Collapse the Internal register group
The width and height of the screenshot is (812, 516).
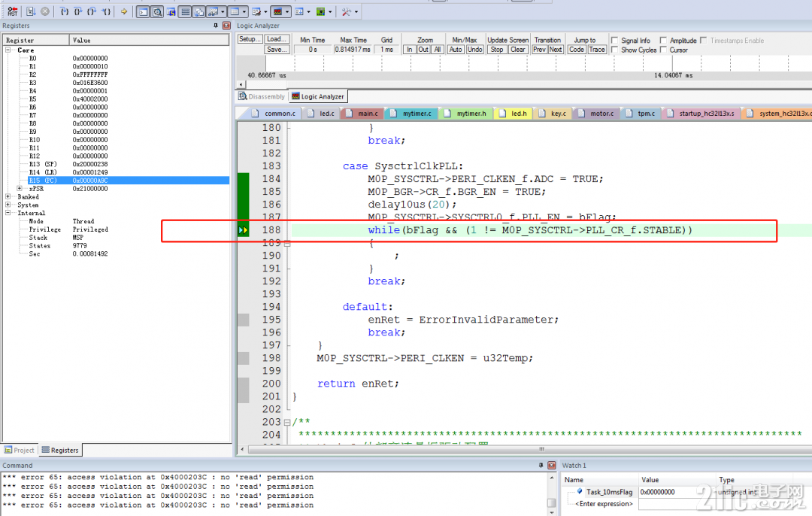click(8, 213)
